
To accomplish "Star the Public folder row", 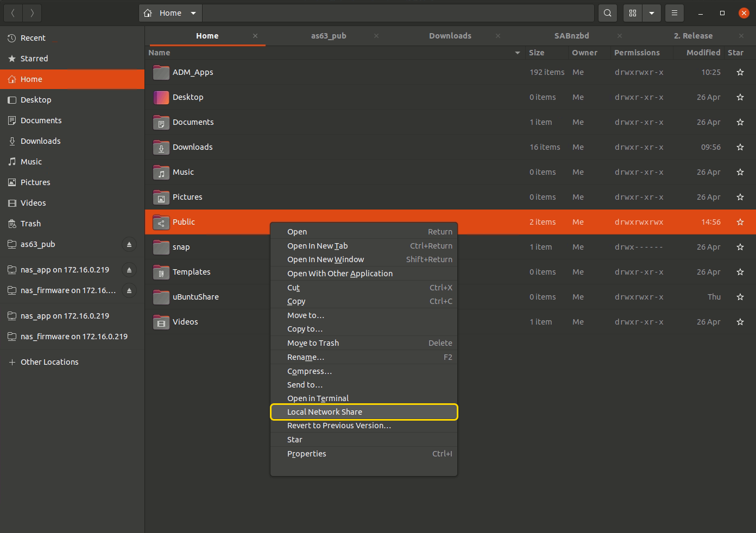I will (x=740, y=222).
